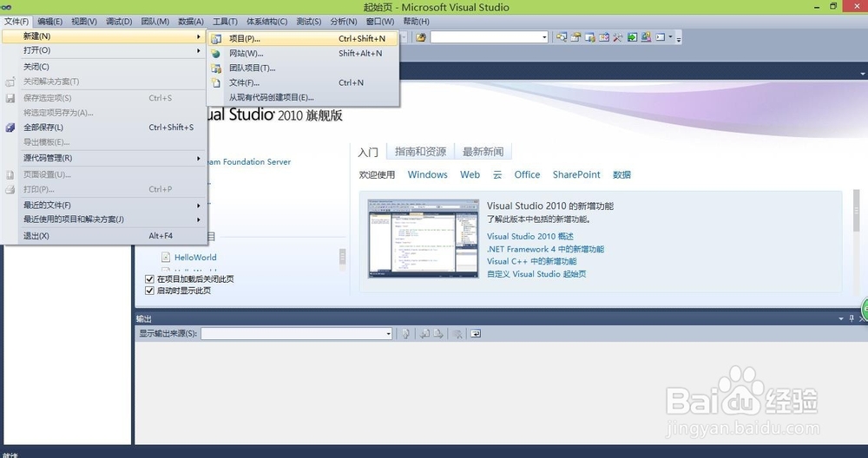This screenshot has height=458, width=868.
Task: Select Team Project (团队项目) menu entry
Action: (x=303, y=68)
